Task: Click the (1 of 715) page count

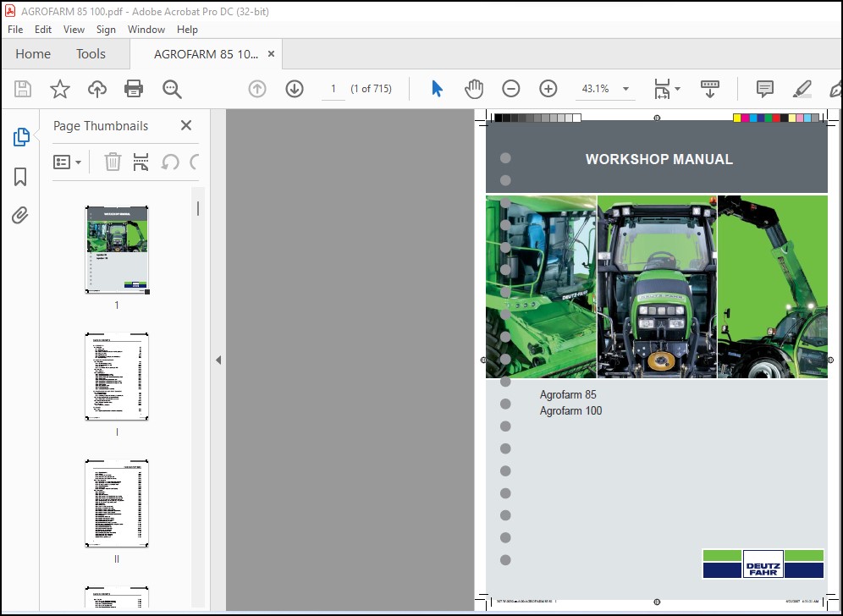Action: pyautogui.click(x=371, y=89)
